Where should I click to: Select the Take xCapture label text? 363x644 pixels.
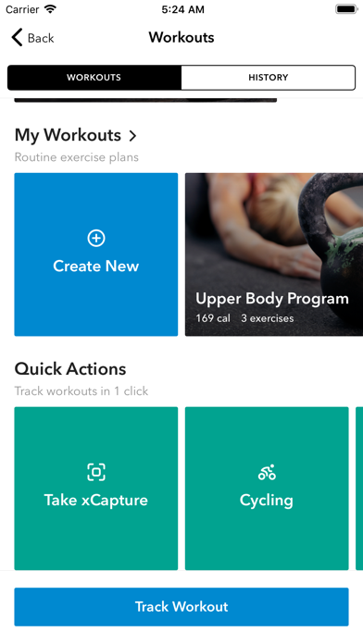coord(96,501)
